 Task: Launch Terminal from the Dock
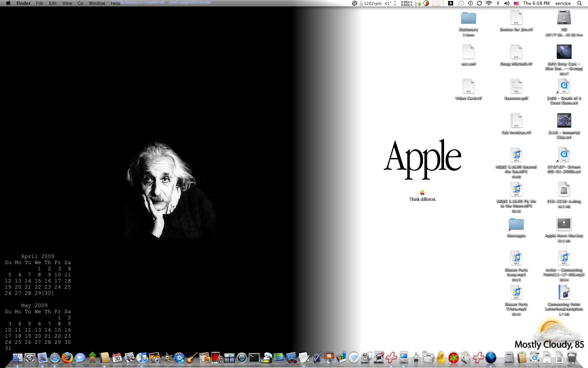tap(254, 358)
